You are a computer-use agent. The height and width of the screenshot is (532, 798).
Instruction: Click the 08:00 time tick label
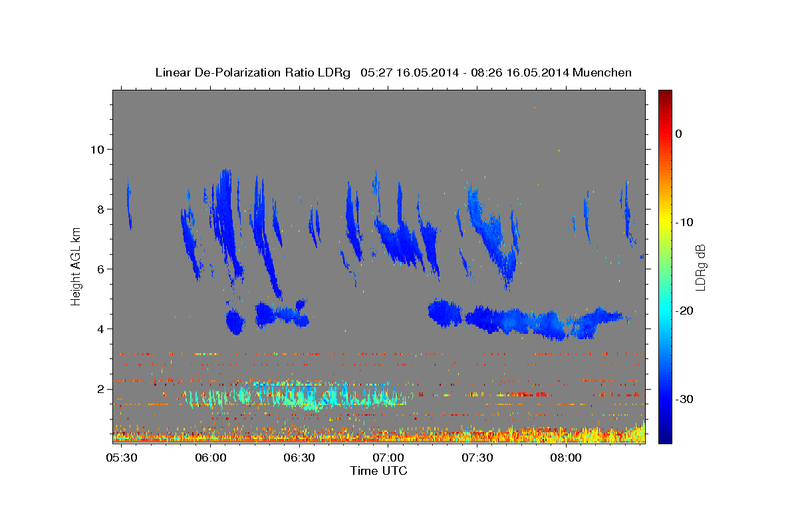pyautogui.click(x=567, y=458)
